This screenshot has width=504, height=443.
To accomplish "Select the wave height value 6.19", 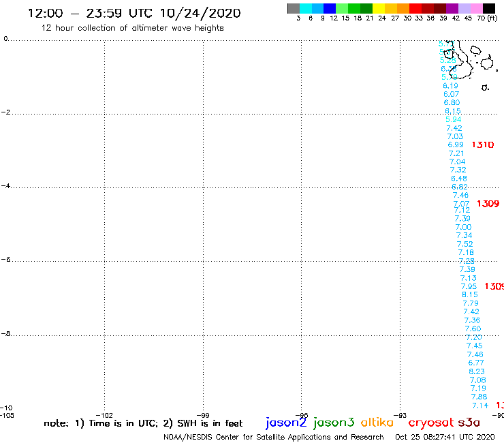I will tap(450, 86).
